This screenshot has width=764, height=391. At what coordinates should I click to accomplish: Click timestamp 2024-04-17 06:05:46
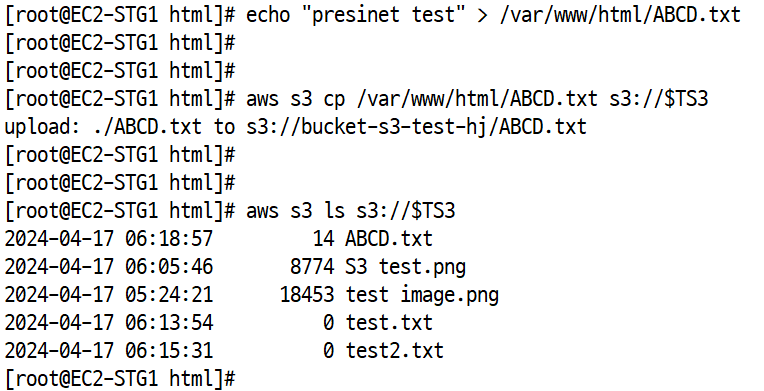pos(109,267)
